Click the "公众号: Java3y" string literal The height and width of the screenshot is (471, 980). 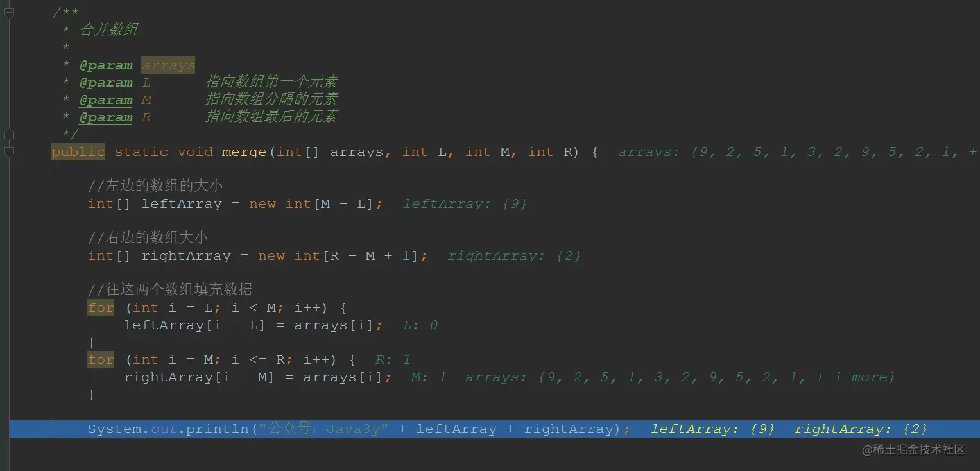(x=324, y=429)
